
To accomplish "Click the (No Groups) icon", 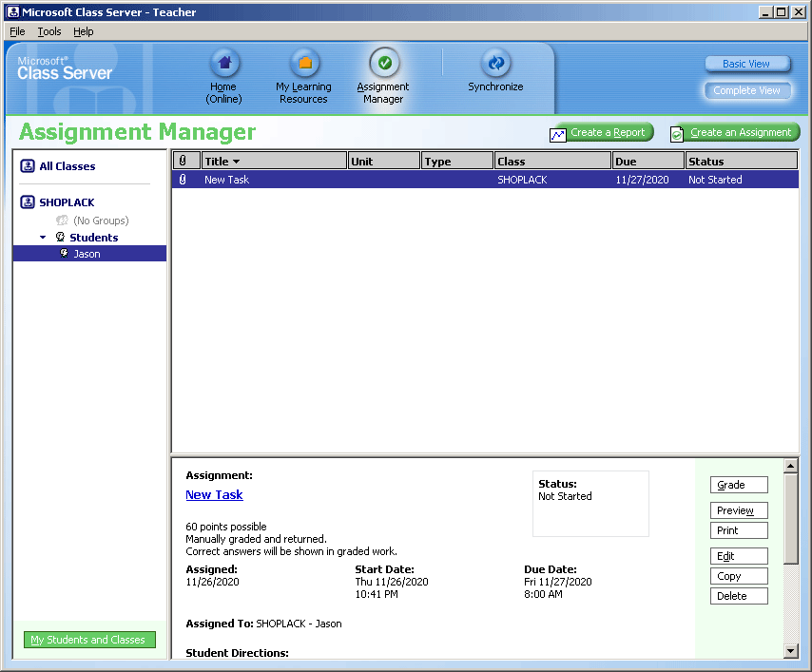I will (62, 221).
